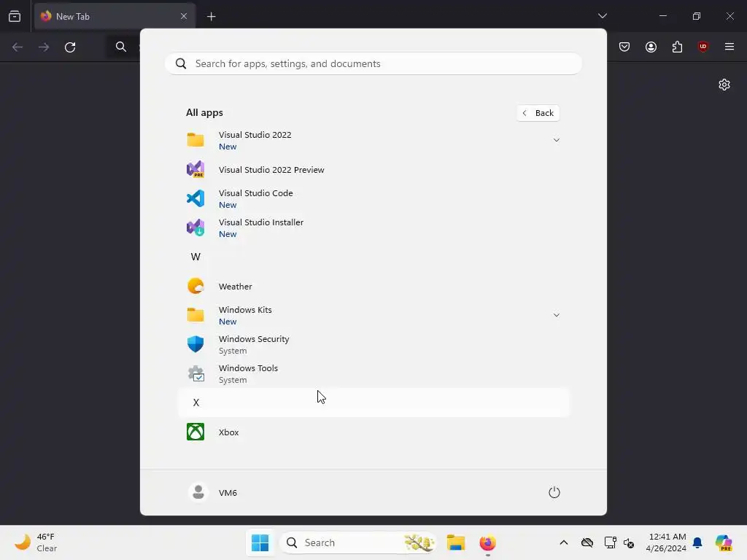Show hidden system tray icons
Viewport: 747px width, 560px height.
pyautogui.click(x=564, y=542)
